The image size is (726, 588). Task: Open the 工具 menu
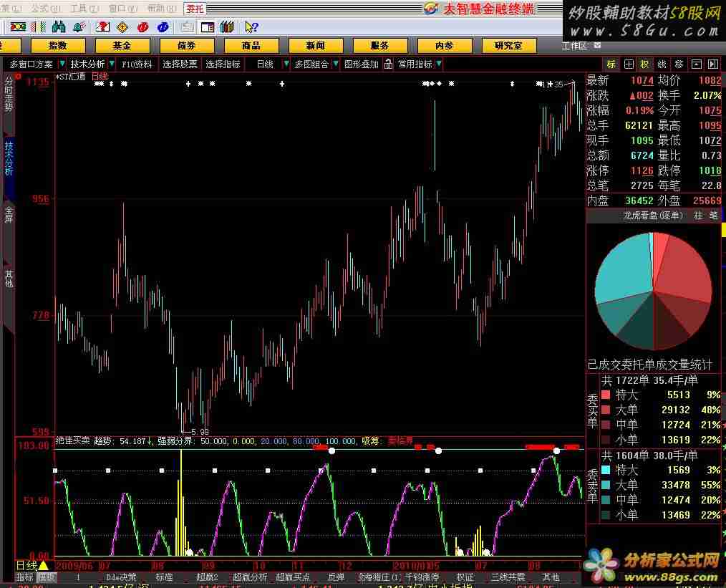click(84, 9)
